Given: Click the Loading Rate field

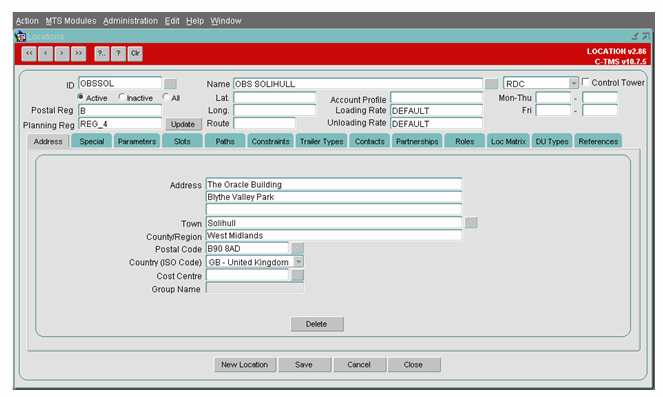Looking at the screenshot, I should click(x=436, y=110).
